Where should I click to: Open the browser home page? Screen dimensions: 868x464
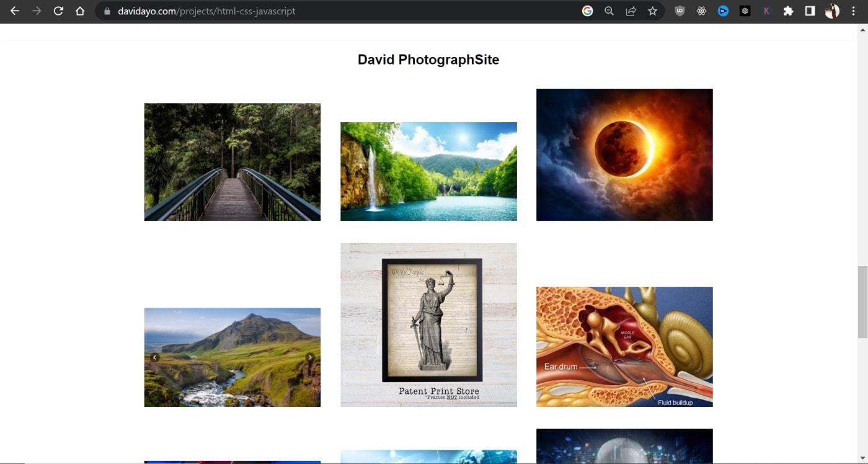tap(80, 11)
